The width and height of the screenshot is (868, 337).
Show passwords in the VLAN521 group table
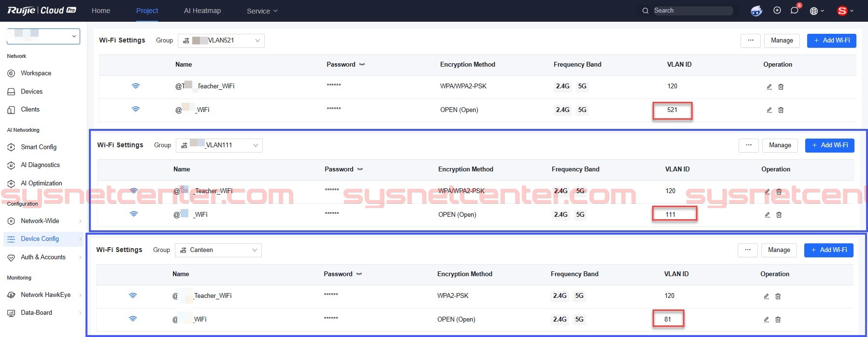tap(362, 65)
